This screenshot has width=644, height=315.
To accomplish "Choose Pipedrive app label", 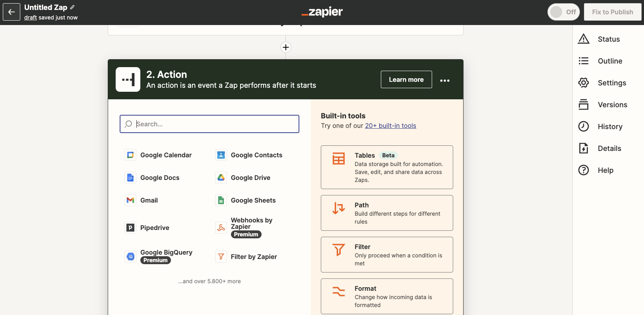I will point(155,228).
